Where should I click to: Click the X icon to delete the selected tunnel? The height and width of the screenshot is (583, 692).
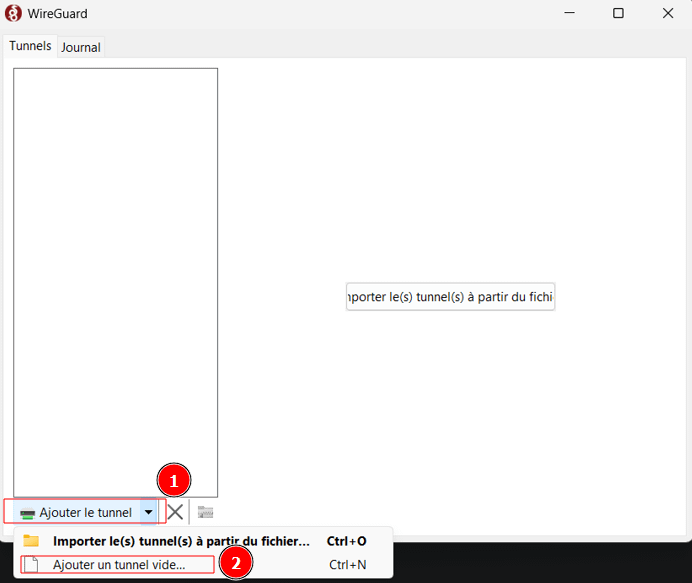click(175, 512)
